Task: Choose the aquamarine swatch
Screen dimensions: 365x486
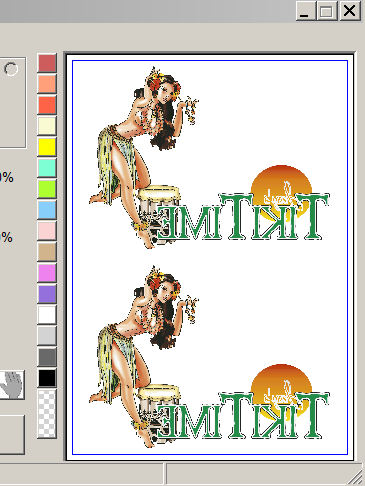Action: [47, 168]
